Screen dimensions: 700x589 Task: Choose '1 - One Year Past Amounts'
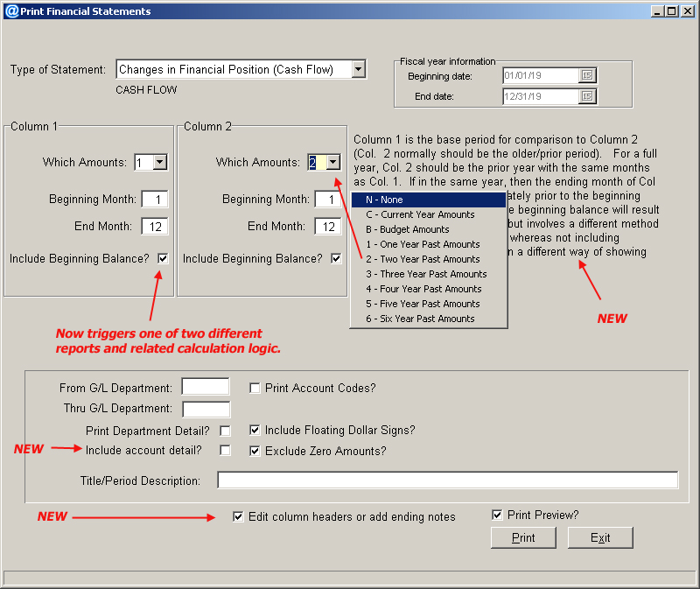click(x=429, y=244)
